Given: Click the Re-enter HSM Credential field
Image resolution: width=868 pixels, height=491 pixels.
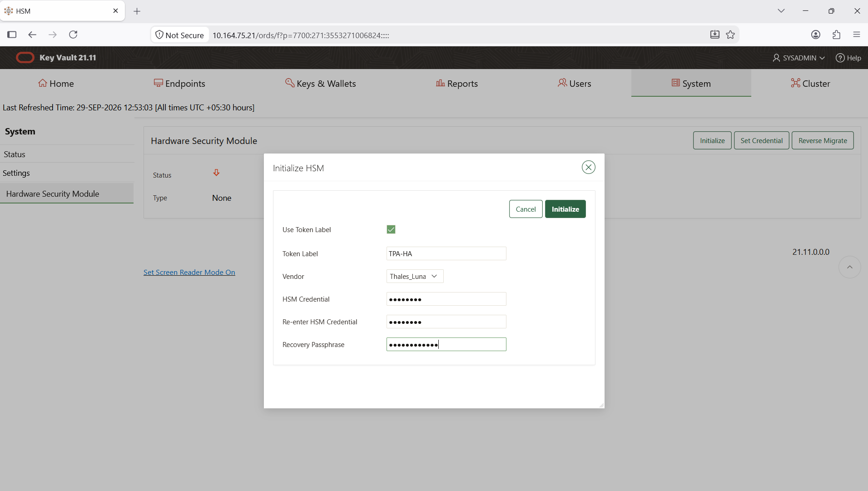Looking at the screenshot, I should click(446, 322).
